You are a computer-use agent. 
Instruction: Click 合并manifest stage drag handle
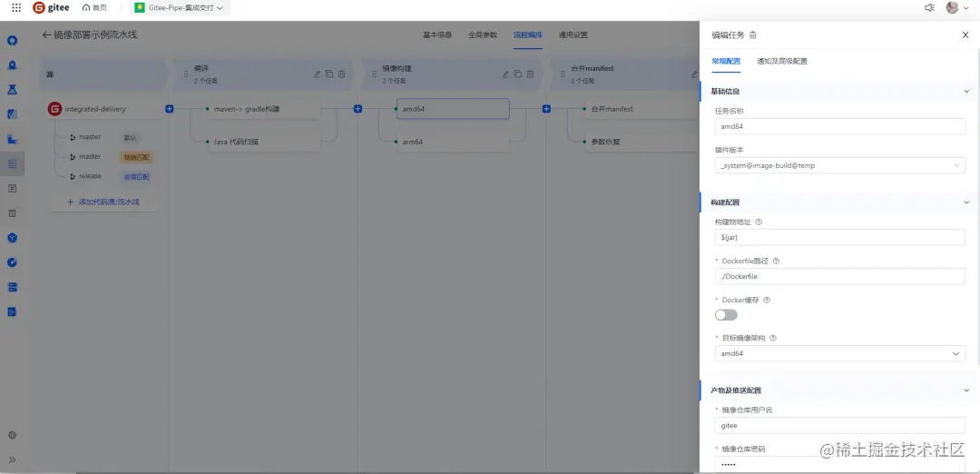pos(562,74)
